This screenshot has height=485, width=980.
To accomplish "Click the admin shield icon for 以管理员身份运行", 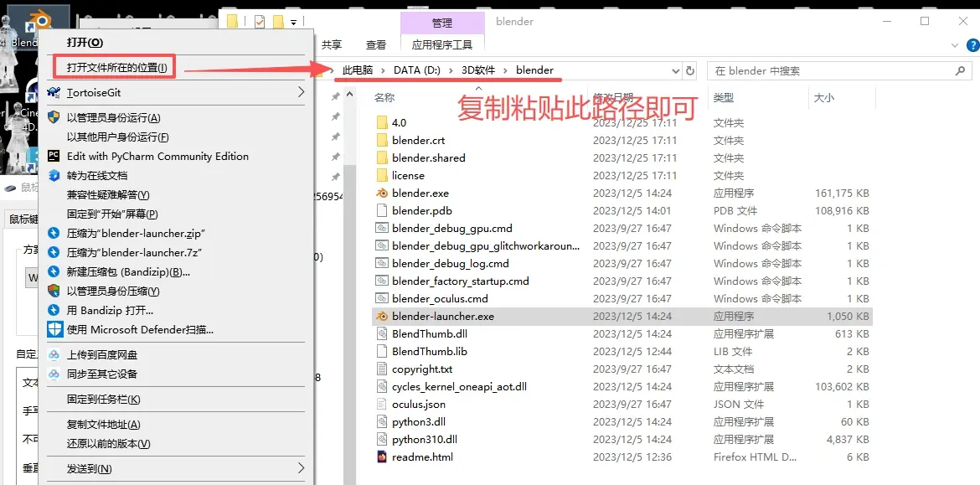I will pos(54,117).
